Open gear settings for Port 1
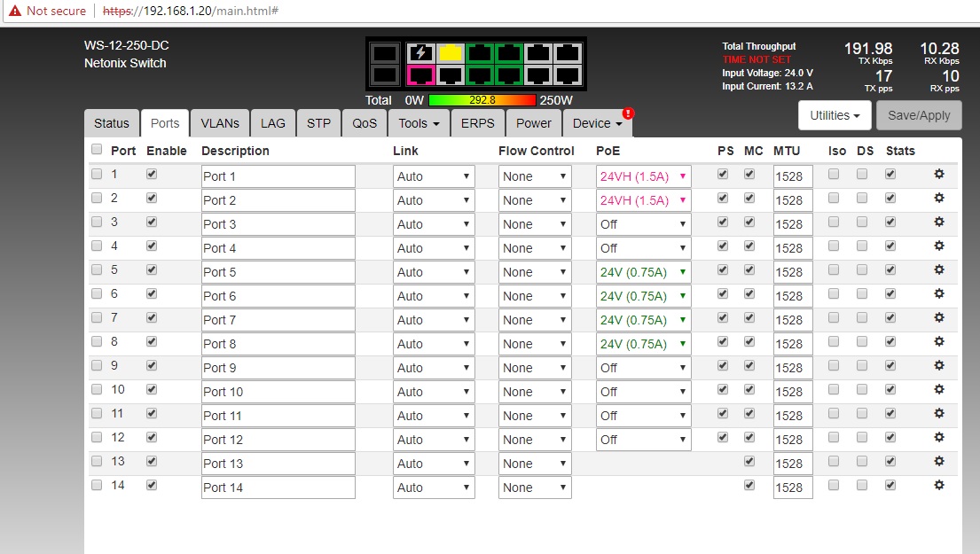 click(939, 175)
